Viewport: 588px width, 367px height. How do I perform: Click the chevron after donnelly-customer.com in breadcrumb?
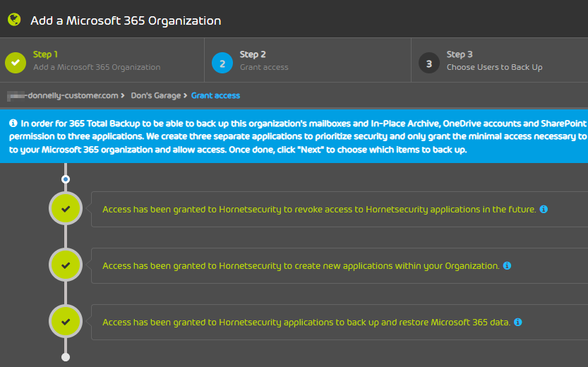(x=123, y=96)
